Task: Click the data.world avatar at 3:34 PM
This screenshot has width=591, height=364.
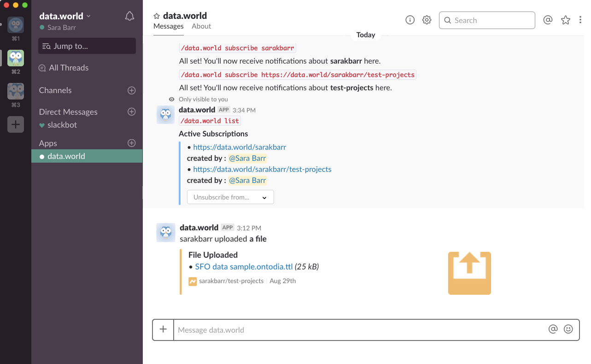Action: tap(166, 115)
